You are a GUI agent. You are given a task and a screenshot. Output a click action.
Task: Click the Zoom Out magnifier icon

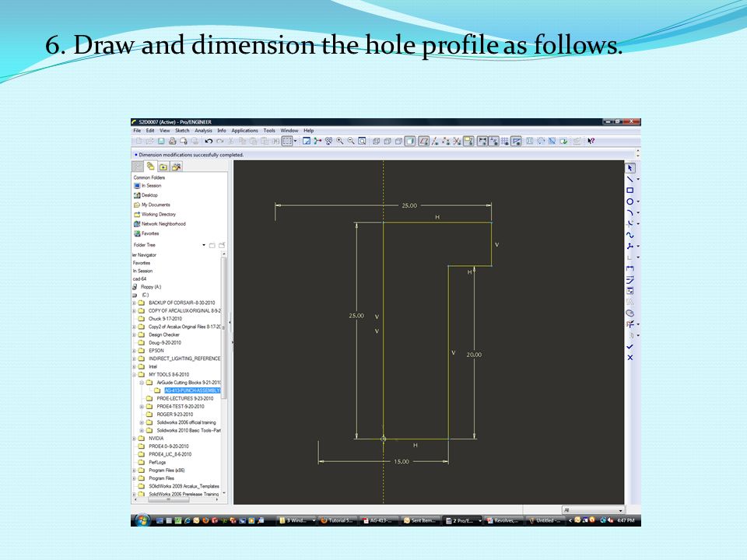(351, 141)
